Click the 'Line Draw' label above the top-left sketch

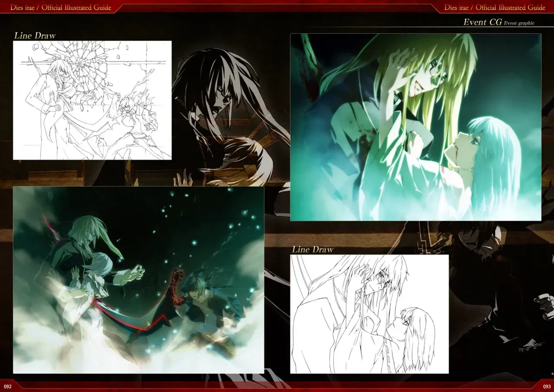pyautogui.click(x=35, y=35)
